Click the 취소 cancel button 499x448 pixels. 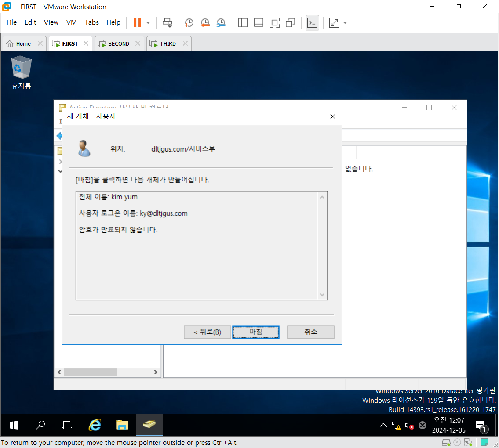point(310,332)
